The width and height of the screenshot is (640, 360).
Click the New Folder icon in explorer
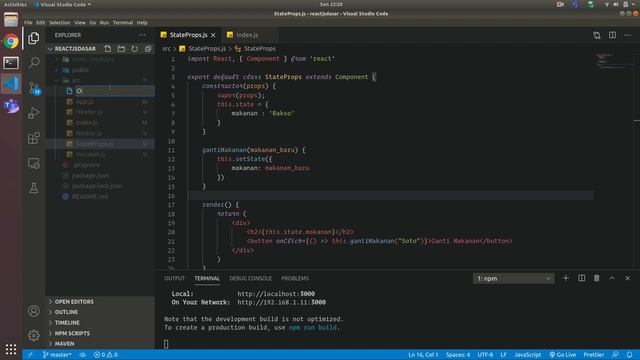pyautogui.click(x=121, y=49)
